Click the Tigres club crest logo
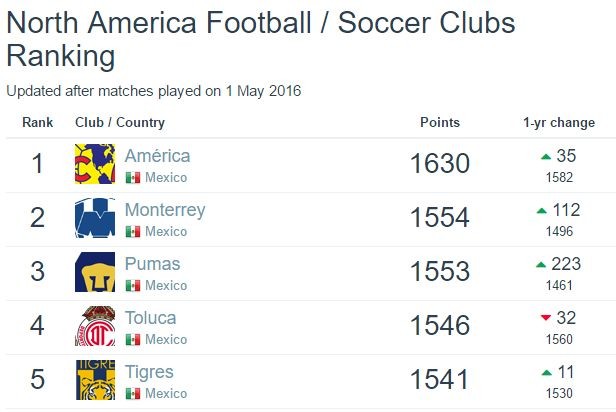This screenshot has width=616, height=412. coord(95,380)
